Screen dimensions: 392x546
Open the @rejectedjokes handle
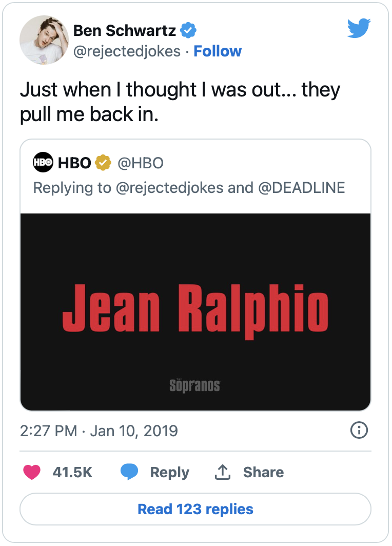(127, 51)
